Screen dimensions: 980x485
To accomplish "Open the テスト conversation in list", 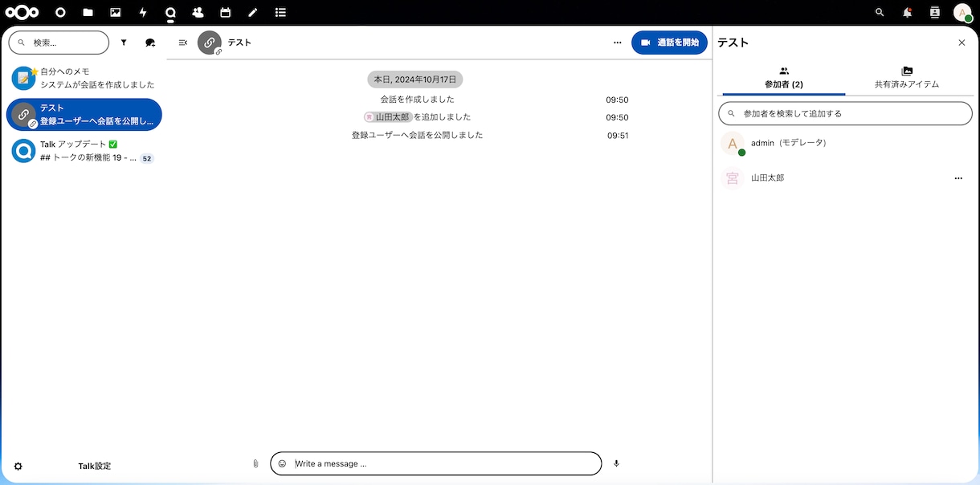I will pyautogui.click(x=84, y=114).
